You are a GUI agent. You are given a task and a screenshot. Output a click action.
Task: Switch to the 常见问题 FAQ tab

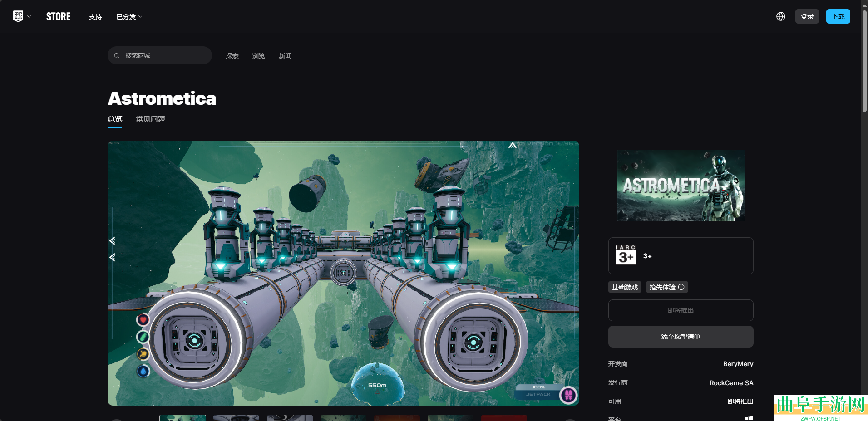click(x=150, y=119)
